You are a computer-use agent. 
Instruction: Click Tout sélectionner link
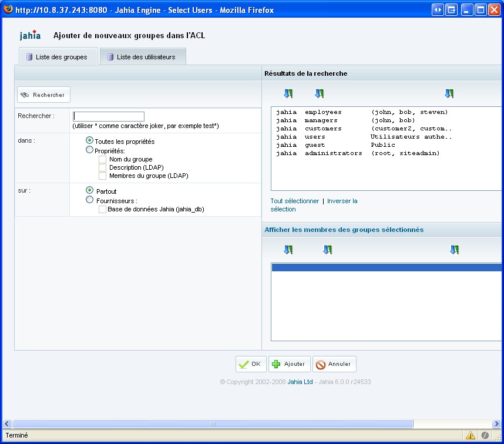point(294,201)
